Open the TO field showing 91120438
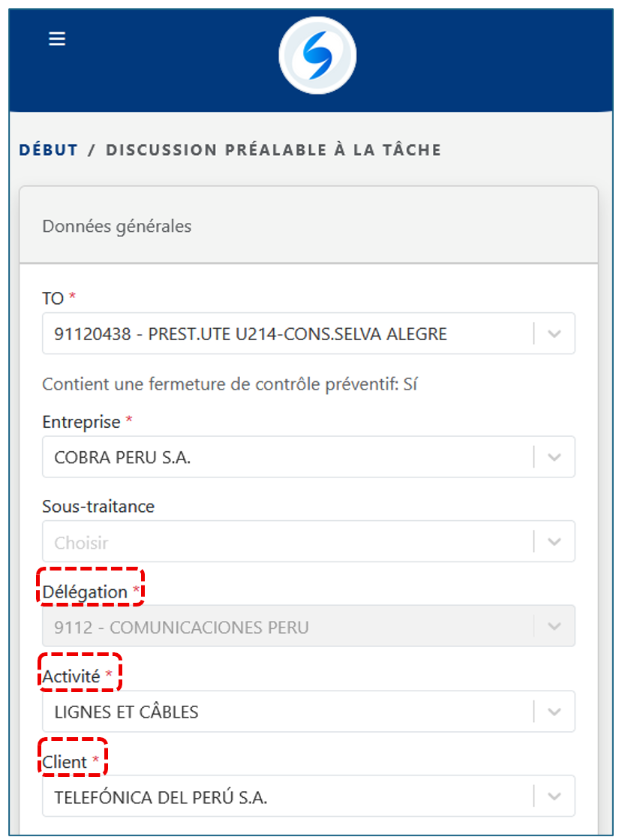 pyautogui.click(x=285, y=334)
